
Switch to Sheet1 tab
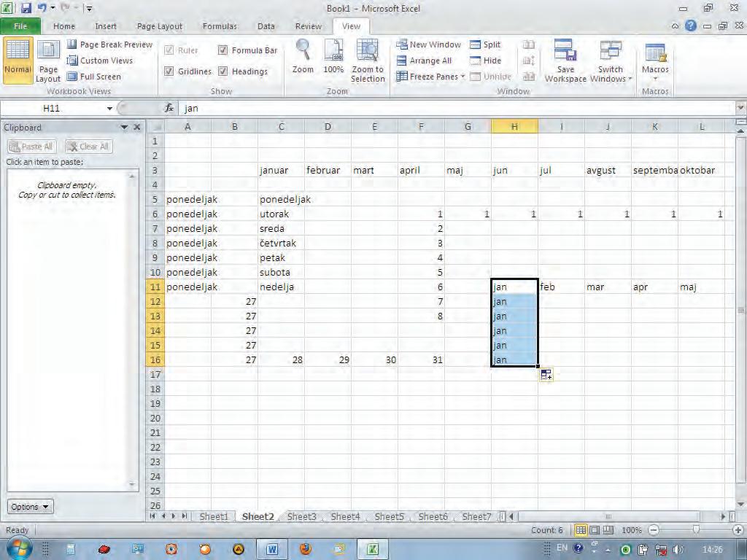214,516
